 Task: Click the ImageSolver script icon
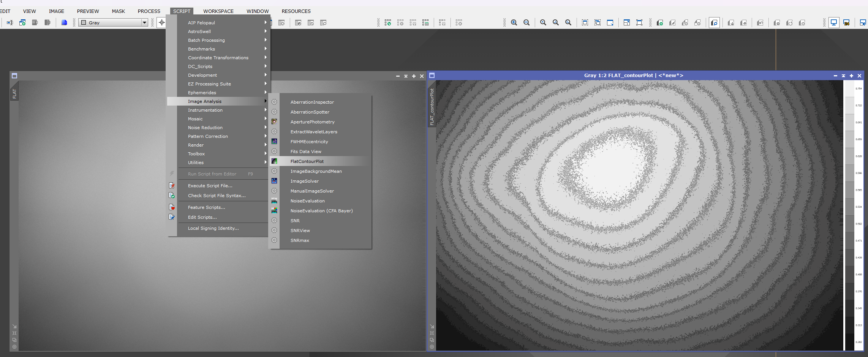point(274,181)
